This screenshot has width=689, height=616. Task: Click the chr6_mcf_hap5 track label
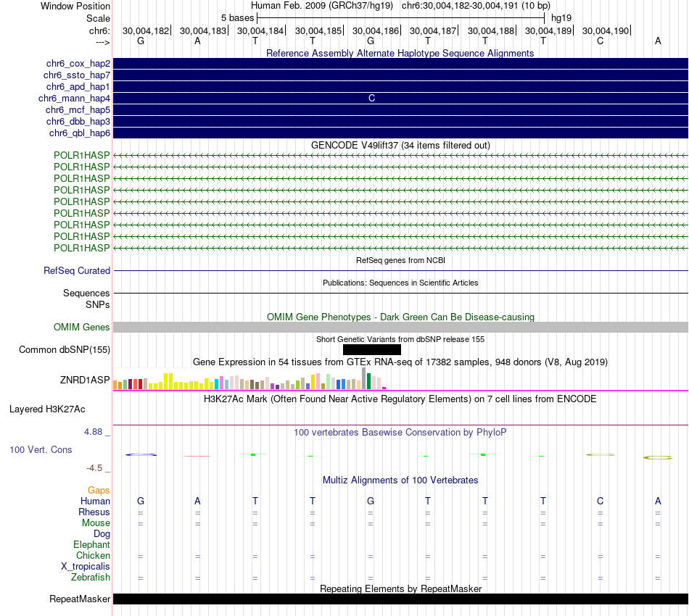pyautogui.click(x=78, y=109)
